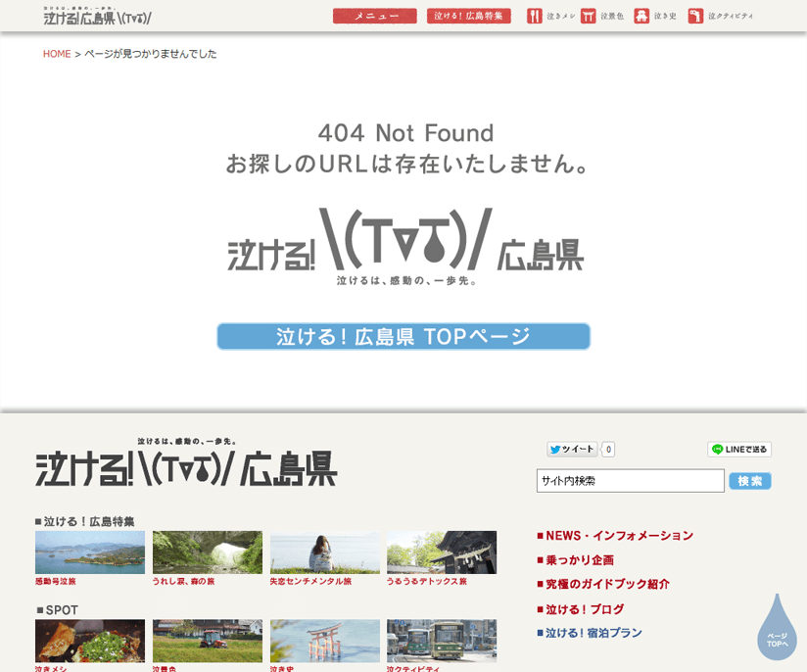Click the tweet count bubble
Image resolution: width=807 pixels, height=672 pixels.
coord(608,450)
